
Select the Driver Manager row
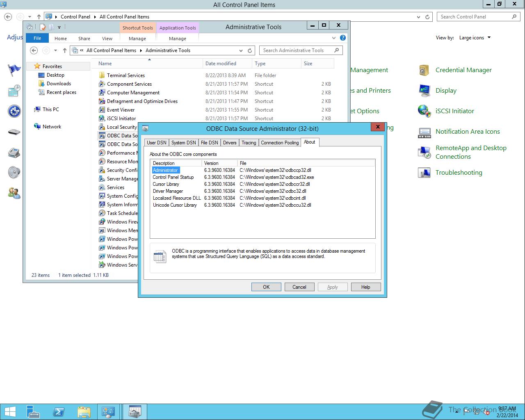[x=262, y=191]
